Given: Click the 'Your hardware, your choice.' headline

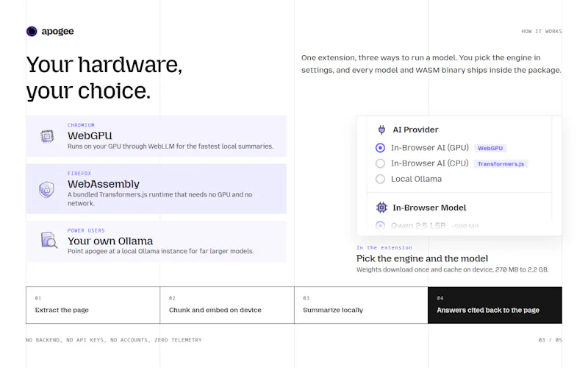Looking at the screenshot, I should point(104,78).
